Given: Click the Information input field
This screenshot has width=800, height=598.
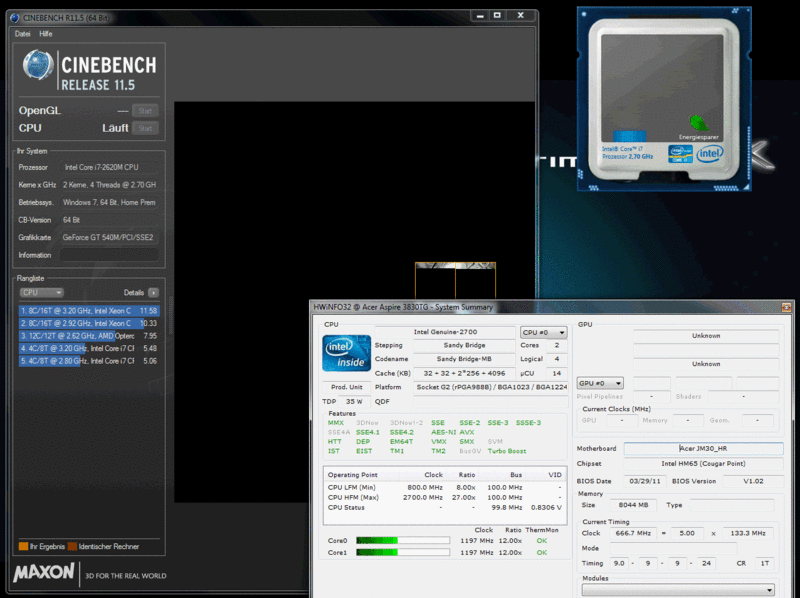Looking at the screenshot, I should 109,255.
